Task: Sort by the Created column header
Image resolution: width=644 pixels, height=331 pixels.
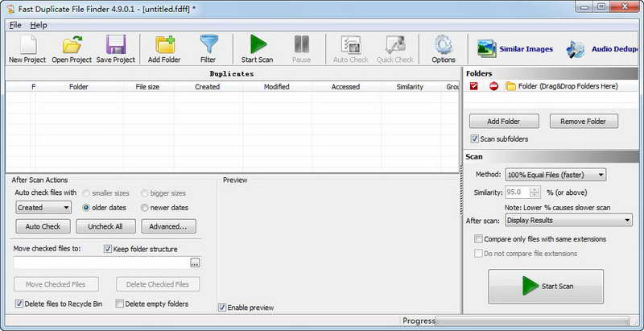Action: [208, 87]
